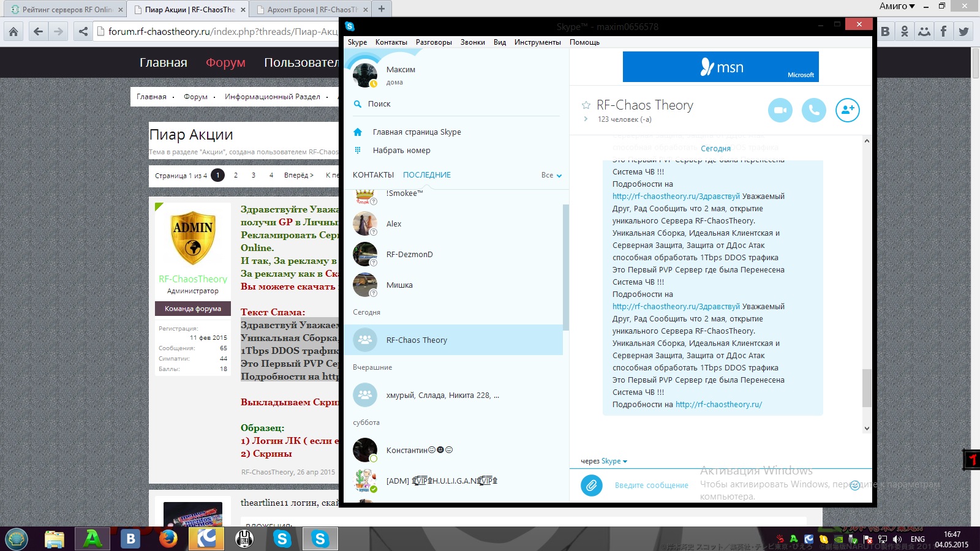Switch to Архонт Броня browser tab

pyautogui.click(x=311, y=10)
